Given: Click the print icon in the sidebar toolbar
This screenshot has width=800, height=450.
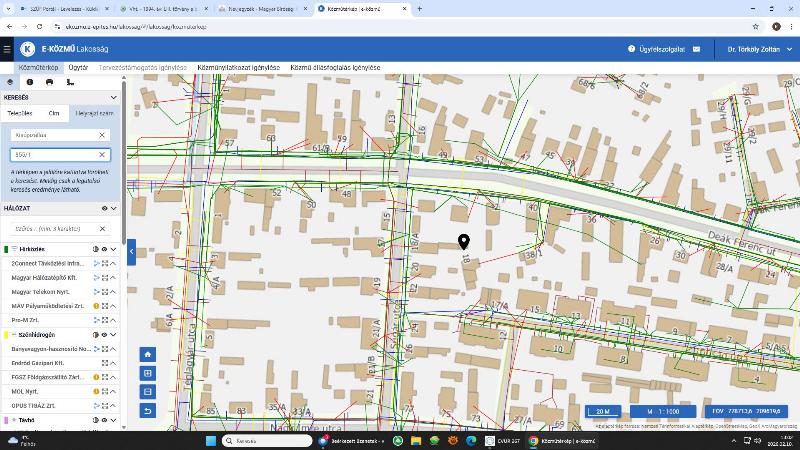Looking at the screenshot, I should coord(49,82).
